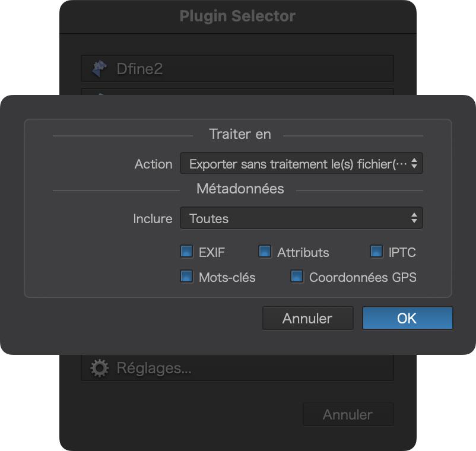476x451 pixels.
Task: Toggle the IPTC checkbox
Action: pyautogui.click(x=376, y=252)
